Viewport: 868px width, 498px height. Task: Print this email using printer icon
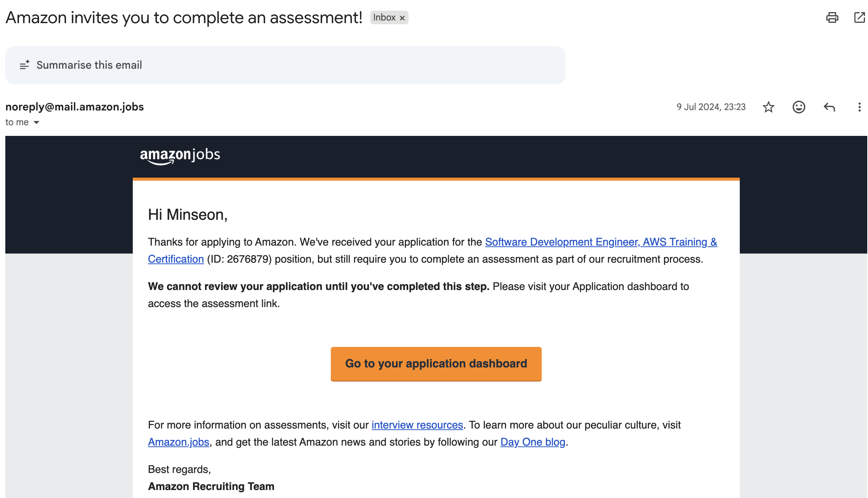(x=832, y=17)
